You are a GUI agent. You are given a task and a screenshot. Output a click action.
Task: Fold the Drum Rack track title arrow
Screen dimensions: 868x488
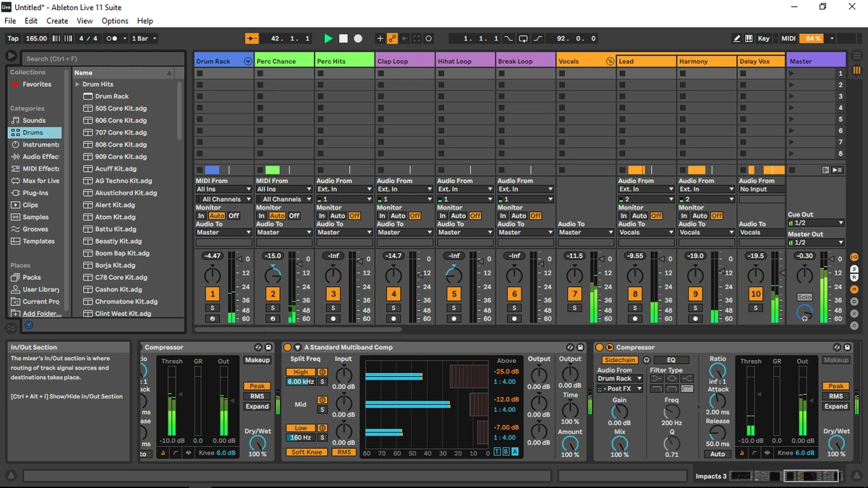248,61
